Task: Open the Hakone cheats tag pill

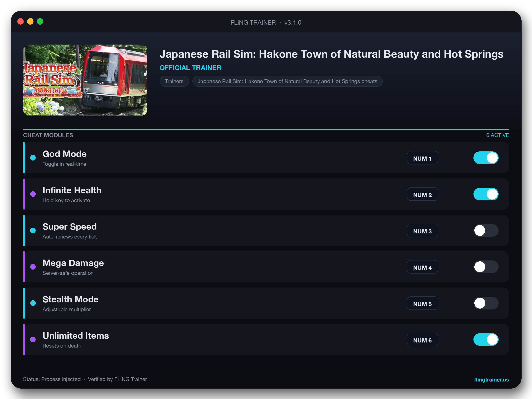Action: pos(288,81)
